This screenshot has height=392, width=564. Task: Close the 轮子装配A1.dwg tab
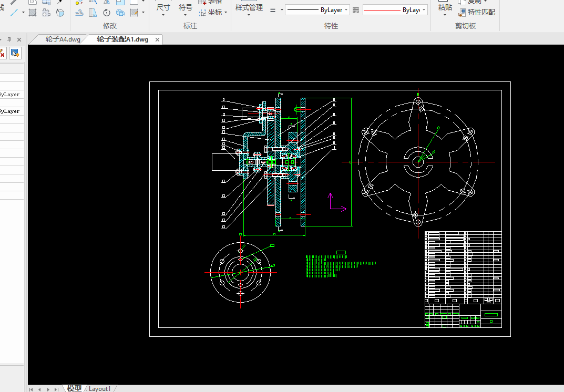tap(157, 40)
